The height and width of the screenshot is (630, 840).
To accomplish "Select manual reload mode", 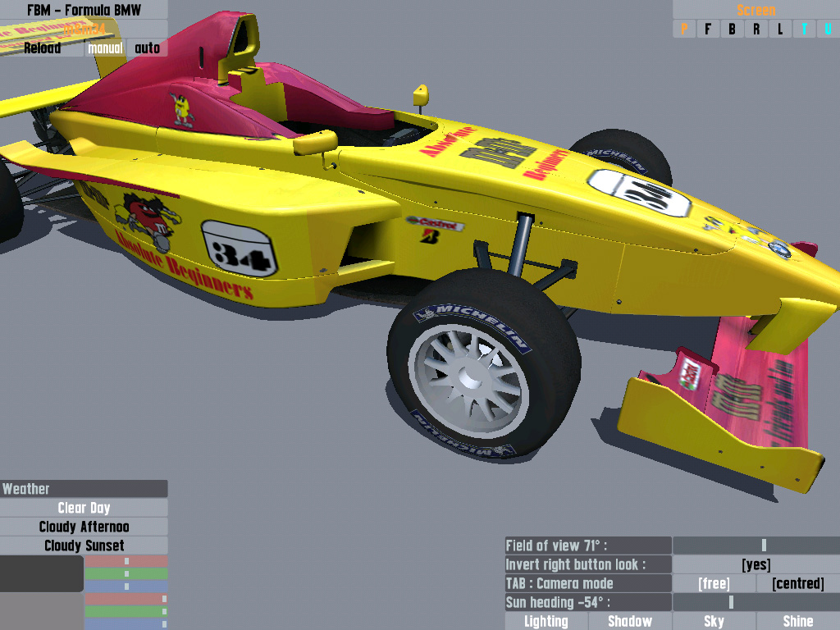I will pos(105,48).
